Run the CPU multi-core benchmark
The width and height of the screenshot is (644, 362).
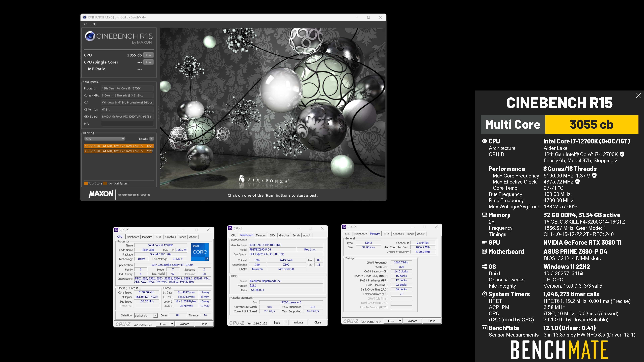point(148,55)
